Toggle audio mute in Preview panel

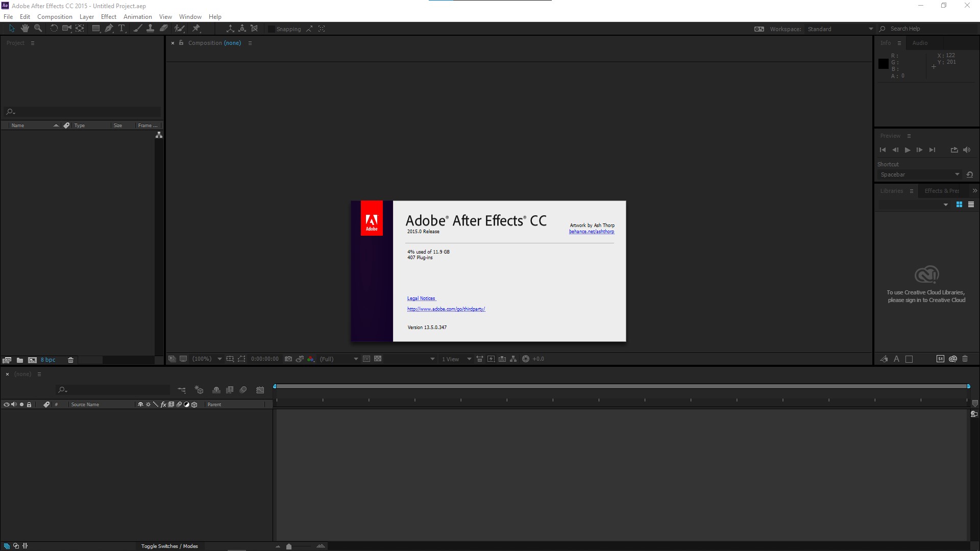(x=966, y=150)
